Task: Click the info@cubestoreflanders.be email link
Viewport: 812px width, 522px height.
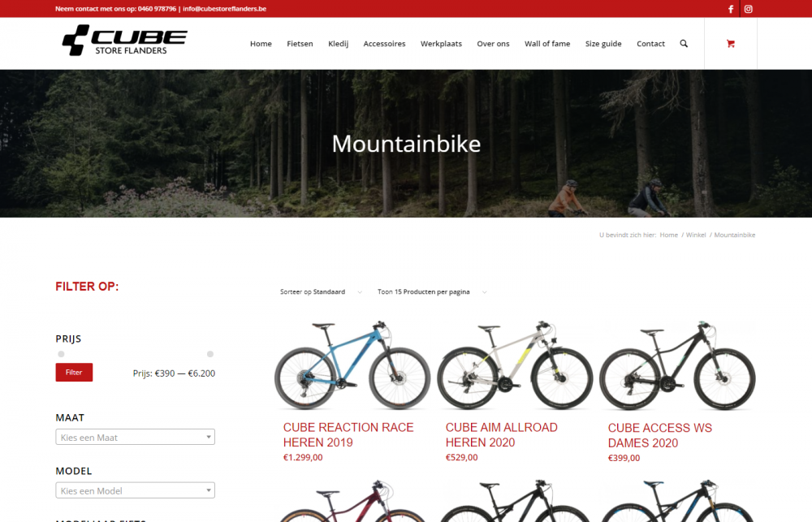Action: coord(224,9)
